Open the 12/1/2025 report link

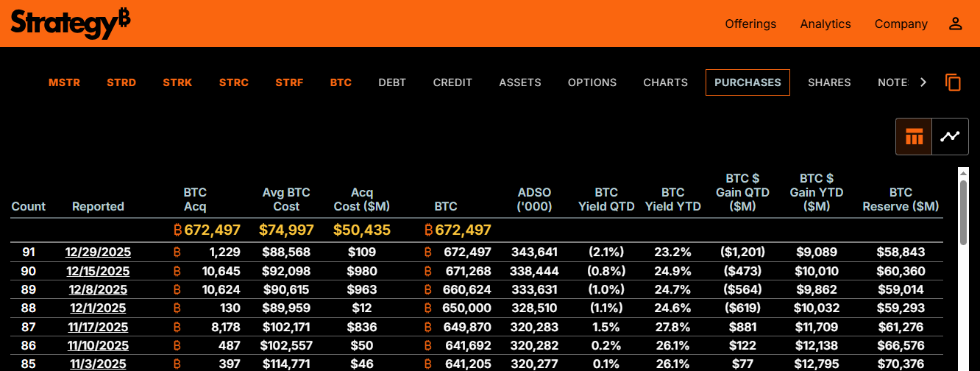coord(98,308)
